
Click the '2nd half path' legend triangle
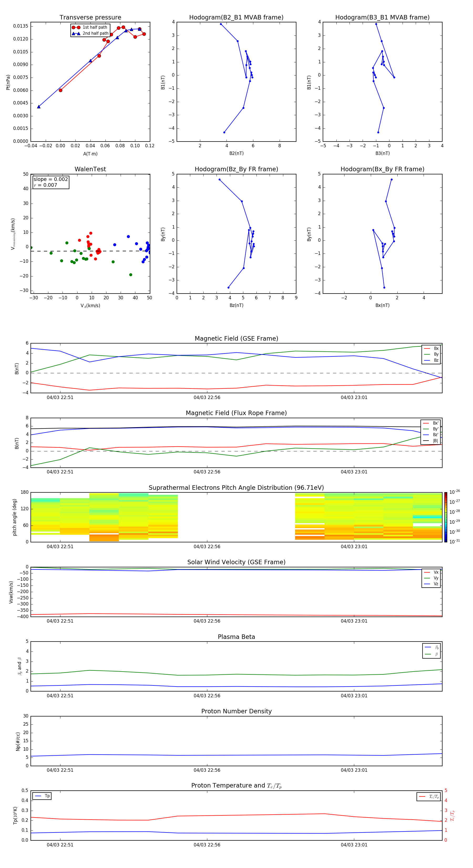(x=76, y=33)
